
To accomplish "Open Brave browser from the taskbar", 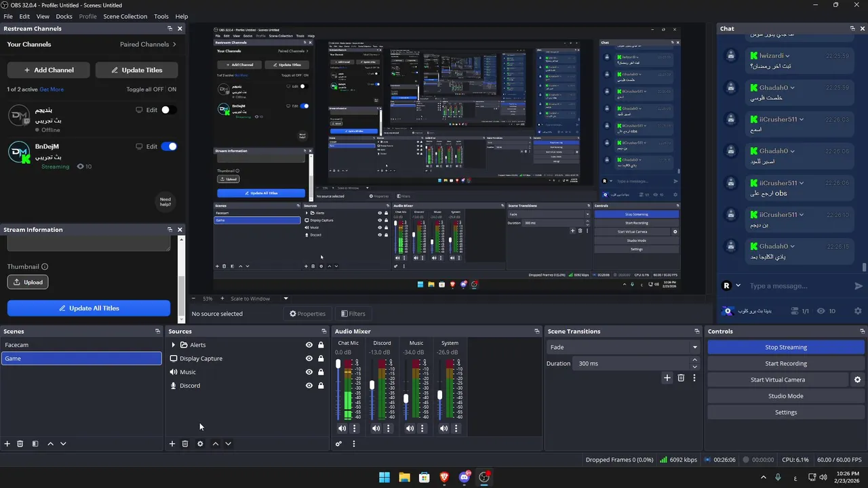I will pos(444,477).
